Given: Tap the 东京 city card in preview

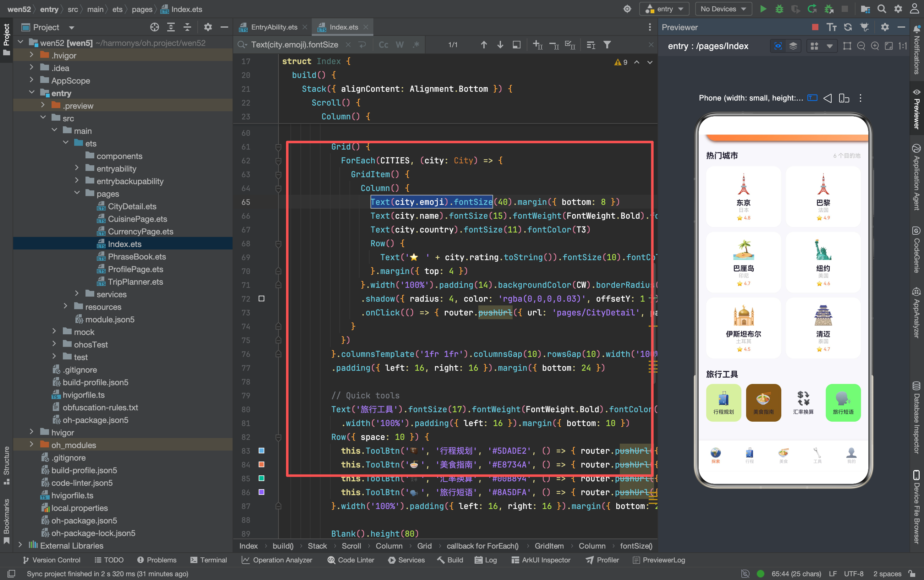Looking at the screenshot, I should 743,196.
